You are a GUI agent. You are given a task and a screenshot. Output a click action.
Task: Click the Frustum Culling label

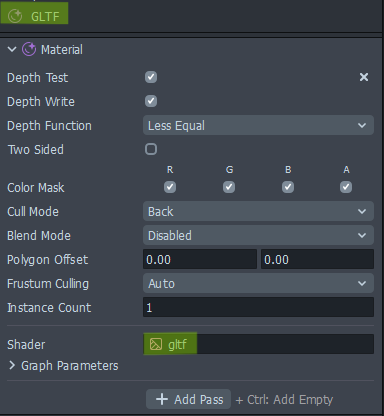click(48, 284)
